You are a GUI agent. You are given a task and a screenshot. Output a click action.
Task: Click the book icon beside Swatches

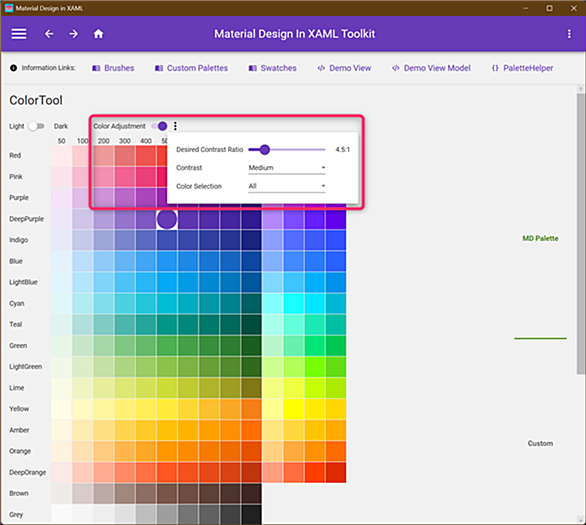coord(253,68)
